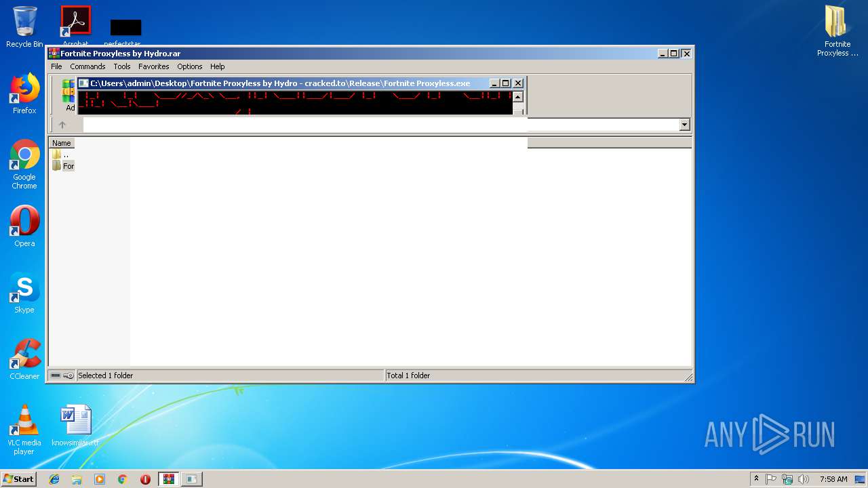
Task: Expand the WinRAR address path dropdown
Action: pyautogui.click(x=684, y=125)
